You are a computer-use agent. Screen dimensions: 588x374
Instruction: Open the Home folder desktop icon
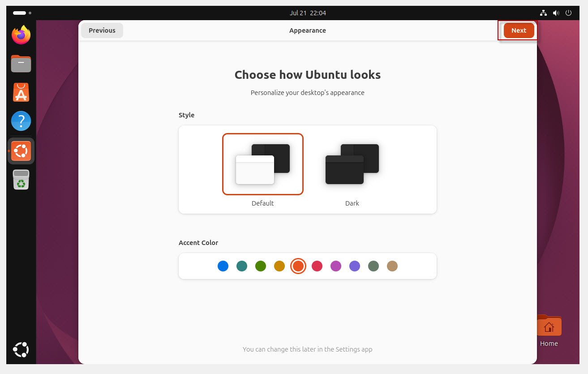point(549,331)
